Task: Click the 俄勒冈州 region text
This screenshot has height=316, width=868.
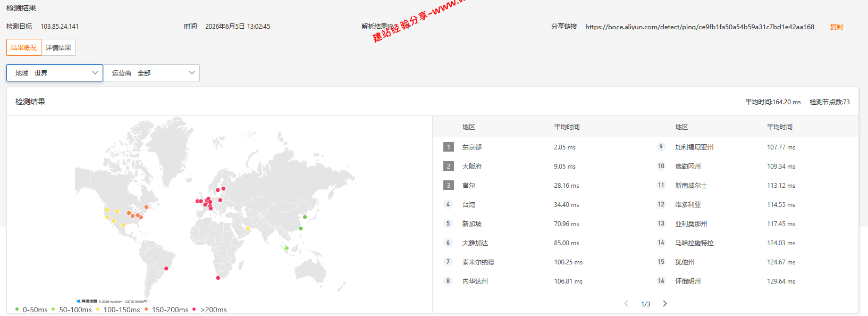Action: tap(688, 167)
